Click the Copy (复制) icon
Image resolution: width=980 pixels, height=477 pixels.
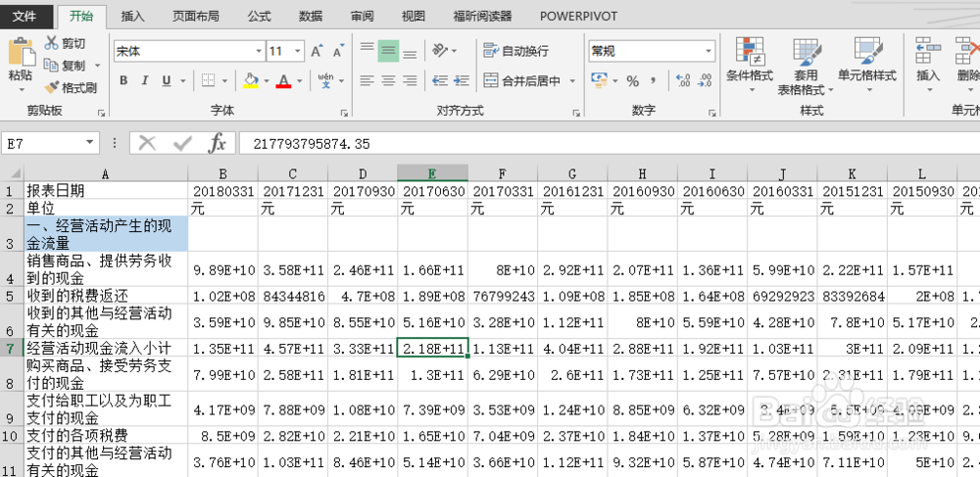51,65
